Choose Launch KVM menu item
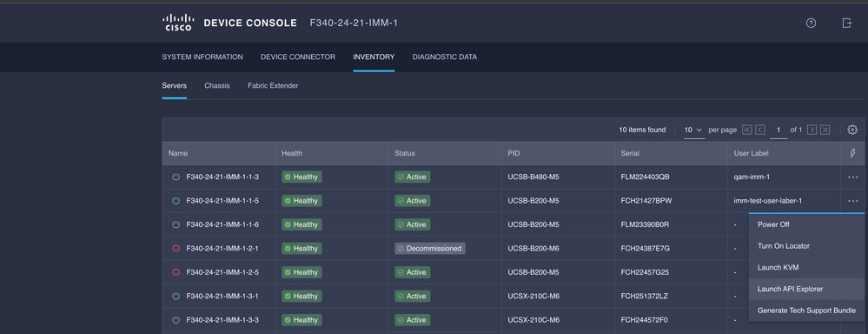Image resolution: width=868 pixels, height=334 pixels. point(806,268)
